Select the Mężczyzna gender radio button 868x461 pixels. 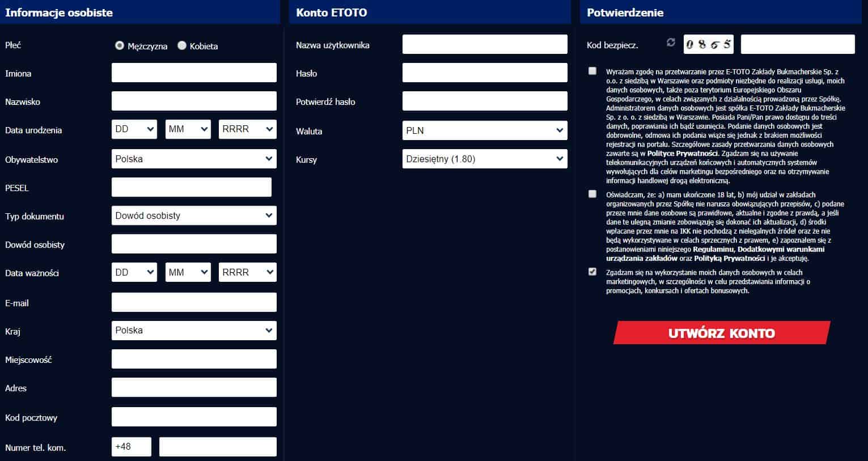[x=119, y=45]
